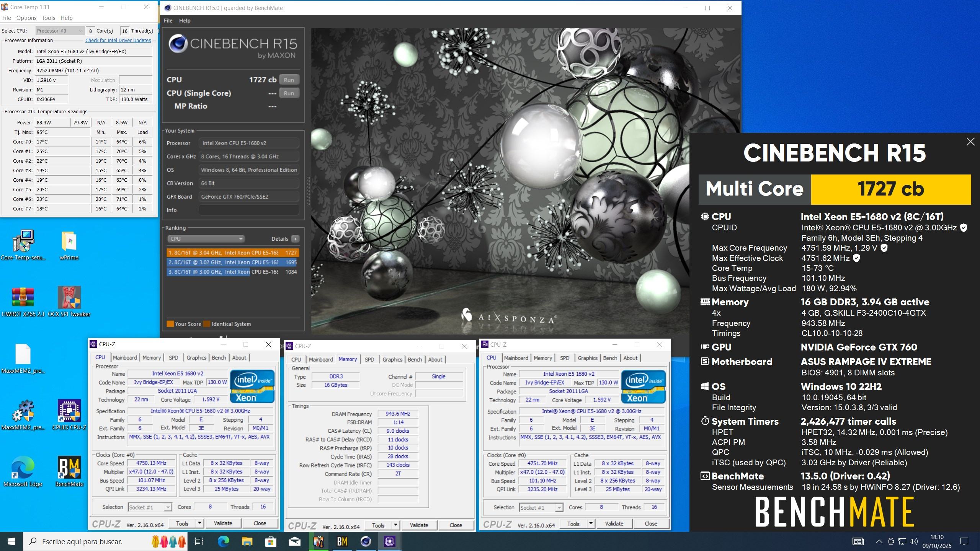Expand the ranking Details arrow button

point(295,239)
